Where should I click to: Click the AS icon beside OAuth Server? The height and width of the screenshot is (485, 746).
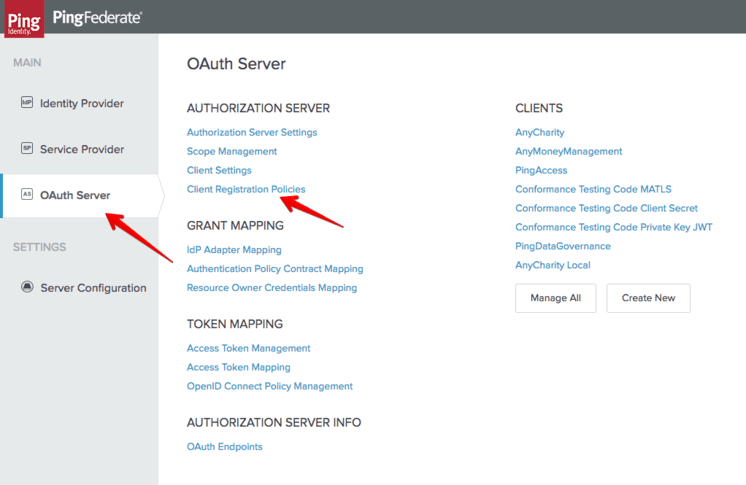click(27, 194)
